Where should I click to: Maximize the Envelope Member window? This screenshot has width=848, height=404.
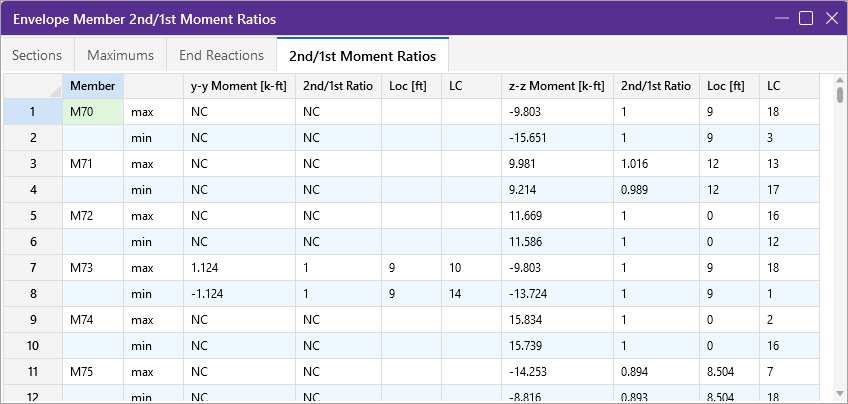click(x=805, y=19)
